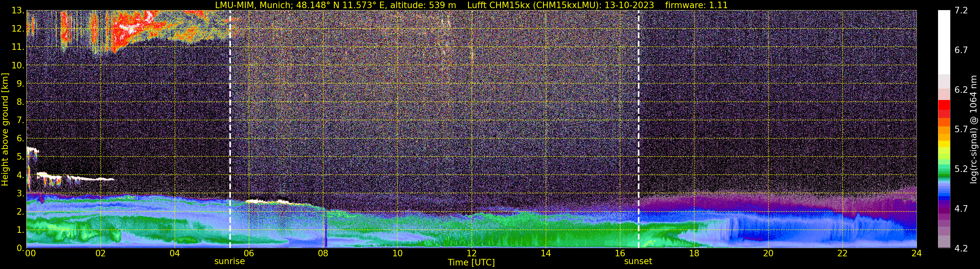Image resolution: width=980 pixels, height=269 pixels.
Task: Click the height axis tick label 8.
Action: tap(20, 102)
